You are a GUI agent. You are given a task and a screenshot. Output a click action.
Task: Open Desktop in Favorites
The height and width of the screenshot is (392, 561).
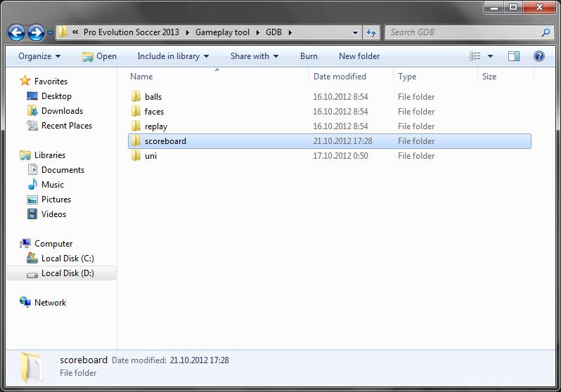point(56,96)
